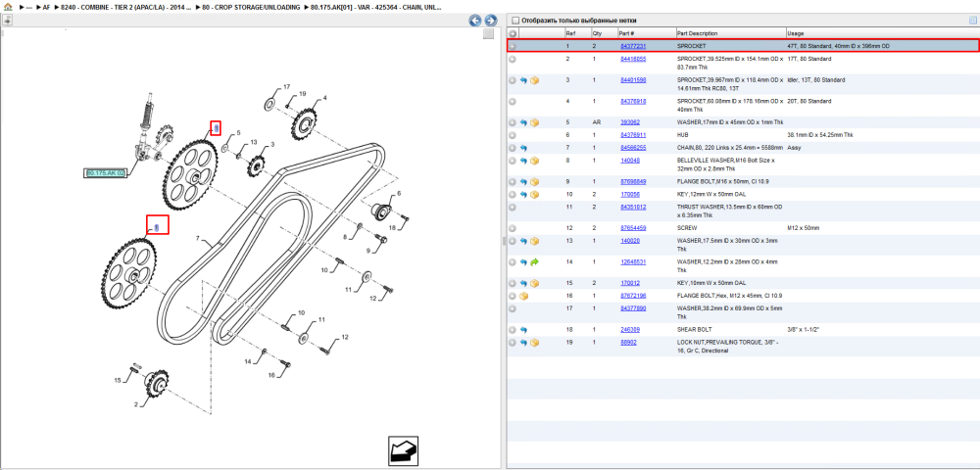Open '8240 - COMBINE - TIER 2' breadcrumb
Viewport: 980px width, 470px height.
click(x=126, y=8)
